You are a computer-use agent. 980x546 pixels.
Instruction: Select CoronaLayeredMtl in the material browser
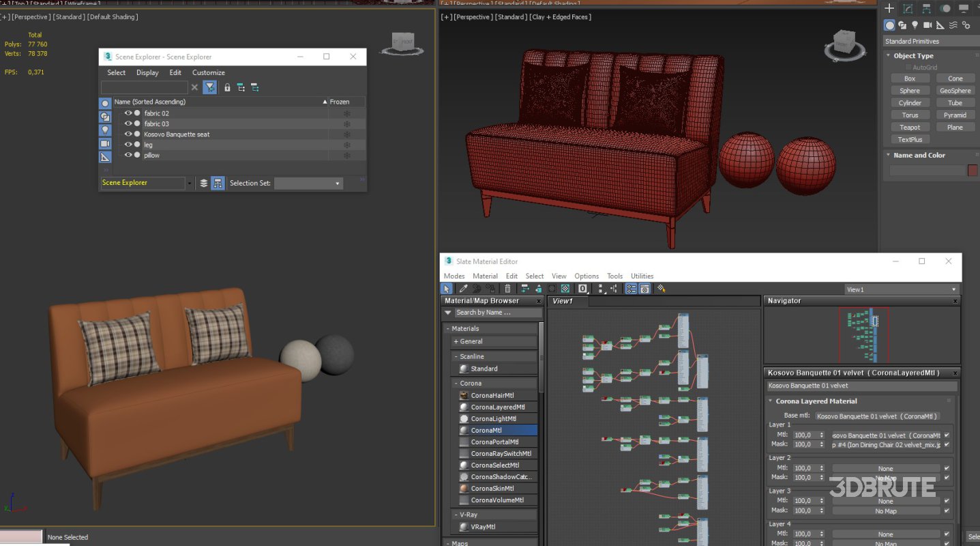point(497,407)
